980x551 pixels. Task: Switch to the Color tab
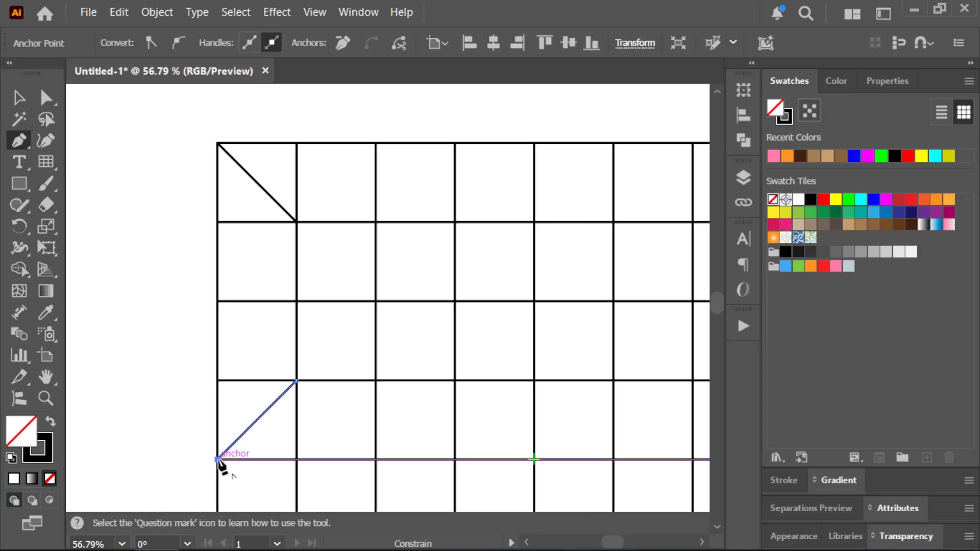click(836, 81)
